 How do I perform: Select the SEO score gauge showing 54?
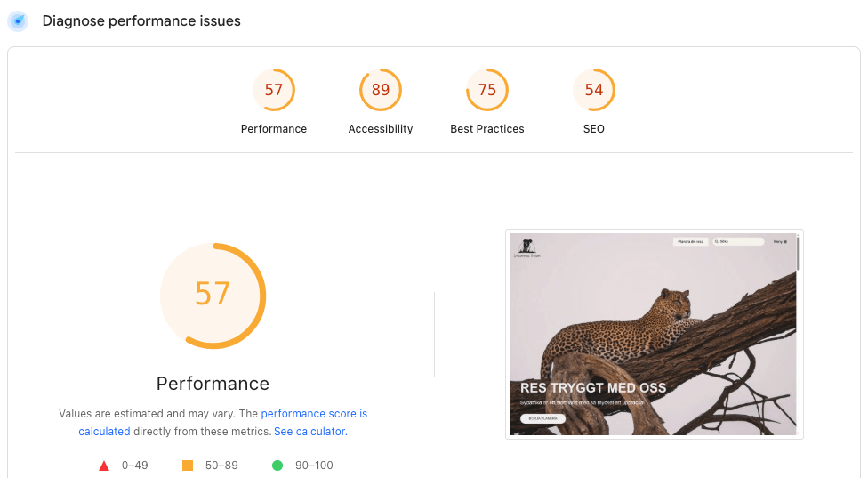point(594,91)
